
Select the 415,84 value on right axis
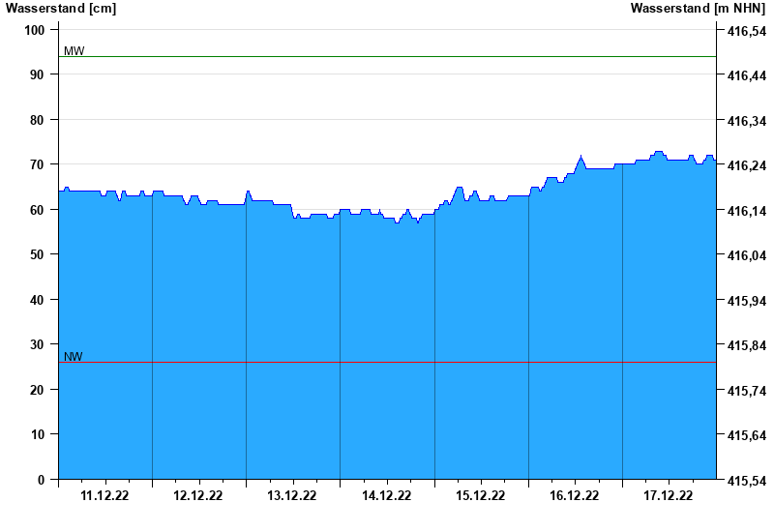(x=746, y=345)
